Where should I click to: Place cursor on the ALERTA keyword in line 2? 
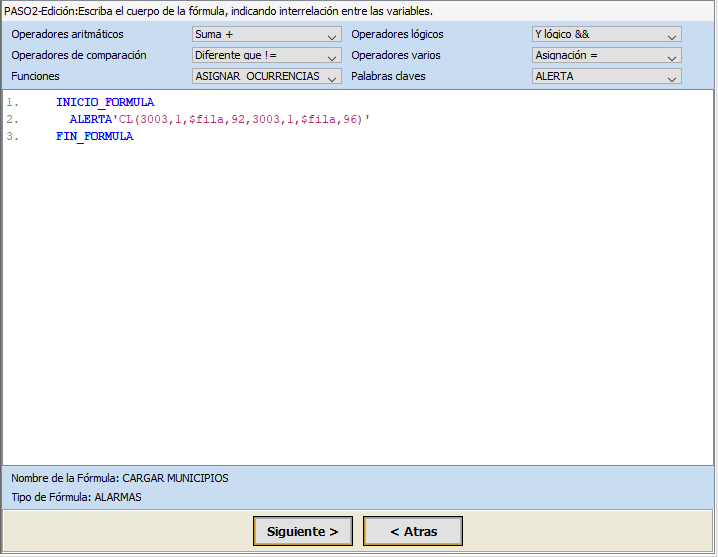tap(93, 120)
